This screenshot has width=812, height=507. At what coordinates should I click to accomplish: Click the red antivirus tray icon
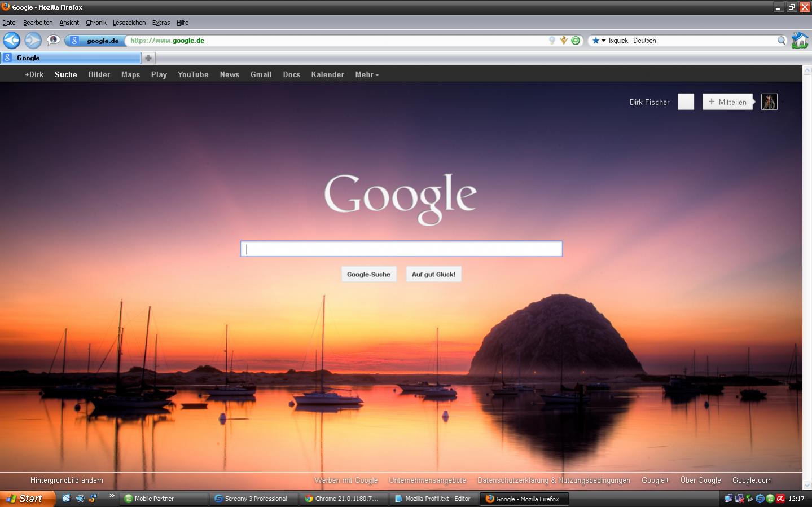780,499
